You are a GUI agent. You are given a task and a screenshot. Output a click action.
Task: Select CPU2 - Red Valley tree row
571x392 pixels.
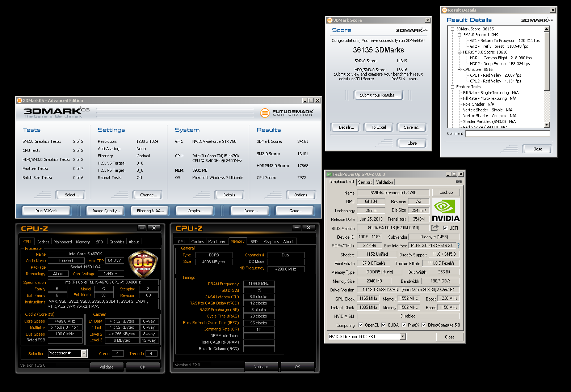tap(496, 81)
